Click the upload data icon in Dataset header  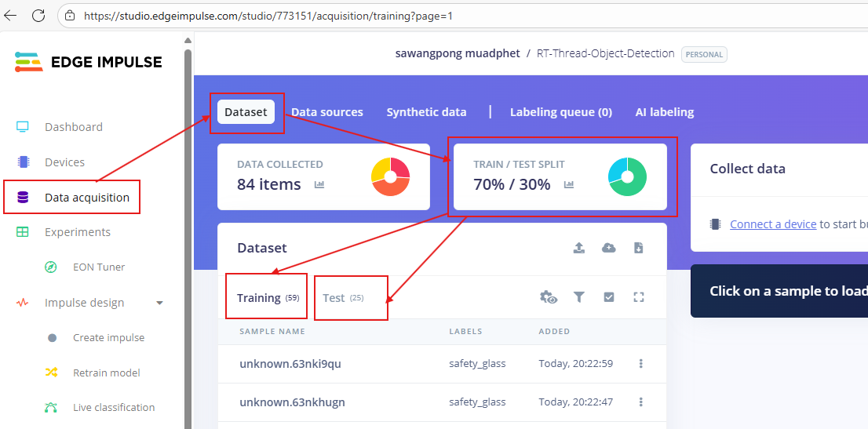click(579, 248)
